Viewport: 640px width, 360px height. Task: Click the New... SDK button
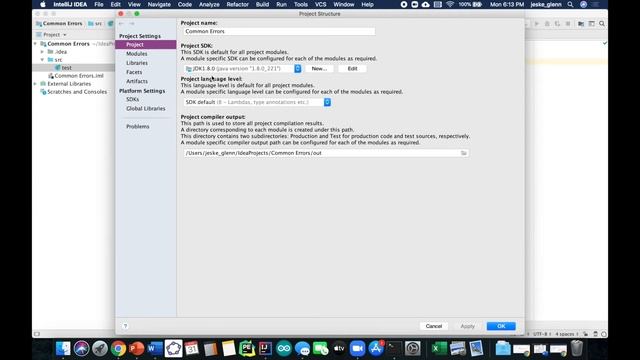319,69
